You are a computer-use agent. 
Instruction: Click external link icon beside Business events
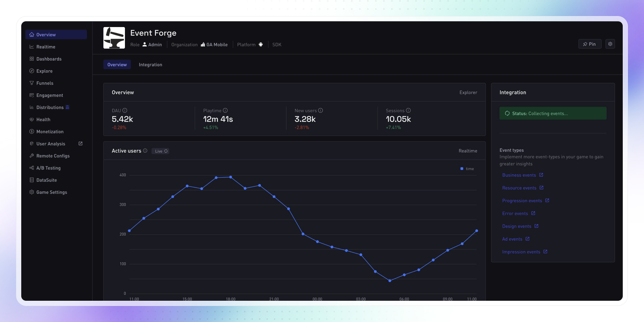(541, 175)
